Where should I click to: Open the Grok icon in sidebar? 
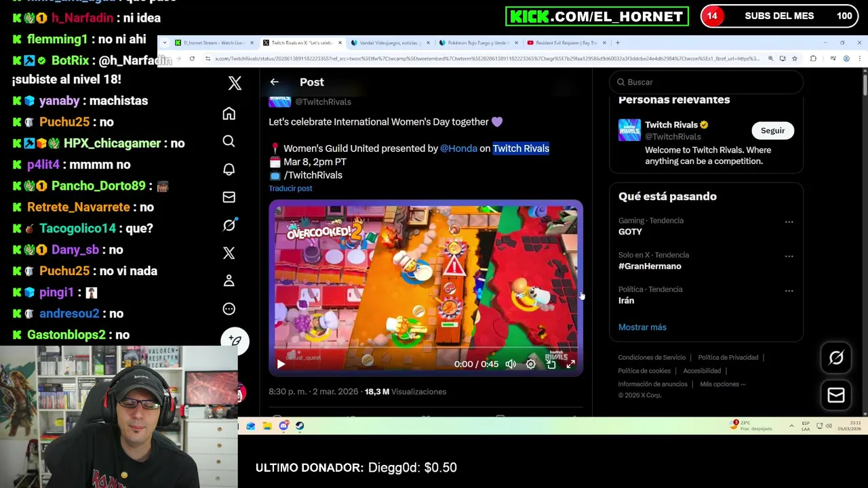[229, 225]
